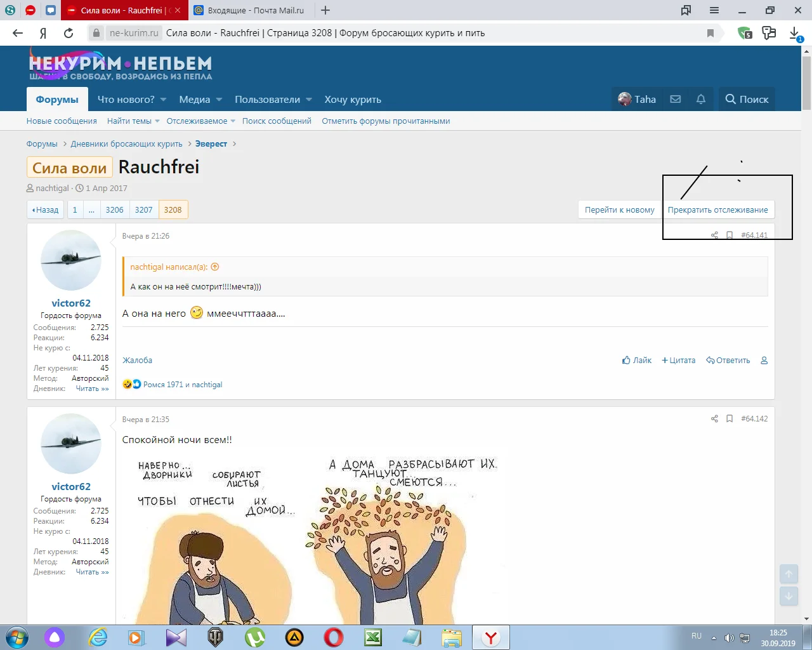Image resolution: width=812 pixels, height=650 pixels.
Task: Open the Taha account menu
Action: (637, 99)
